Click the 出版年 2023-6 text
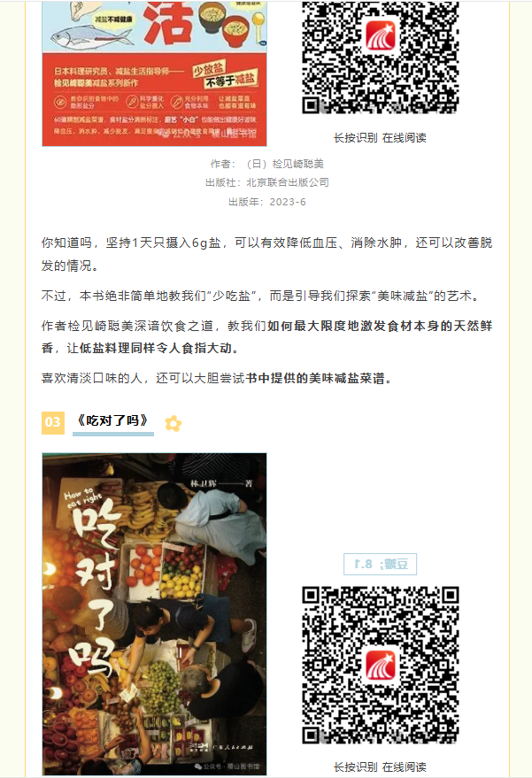This screenshot has height=778, width=532. click(x=267, y=202)
